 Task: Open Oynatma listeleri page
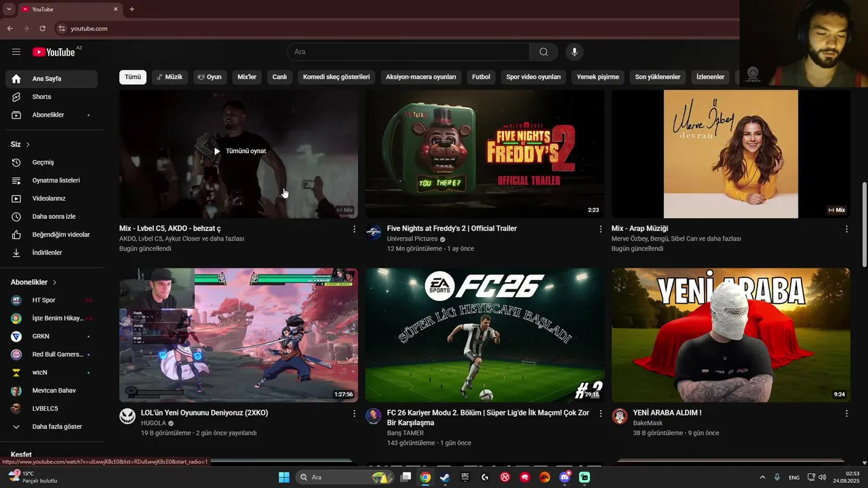52,180
